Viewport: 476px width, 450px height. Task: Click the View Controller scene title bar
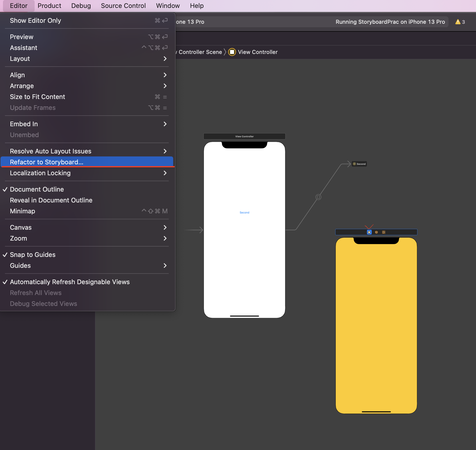click(x=244, y=136)
